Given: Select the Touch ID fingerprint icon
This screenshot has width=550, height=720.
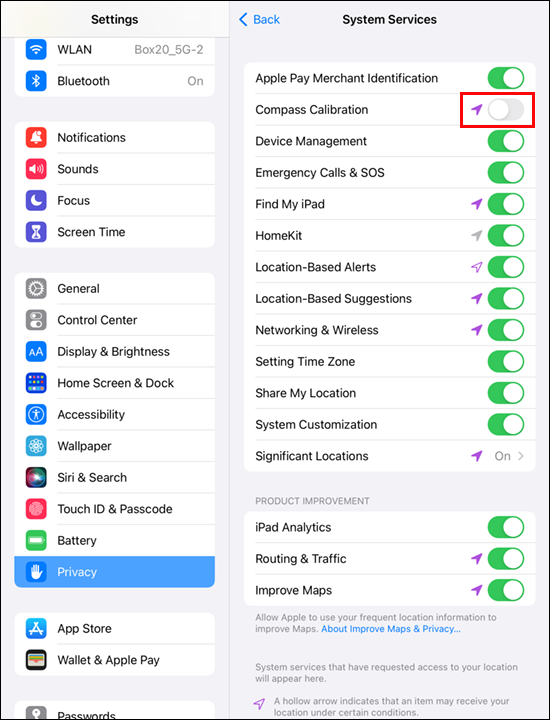Looking at the screenshot, I should pos(36,509).
